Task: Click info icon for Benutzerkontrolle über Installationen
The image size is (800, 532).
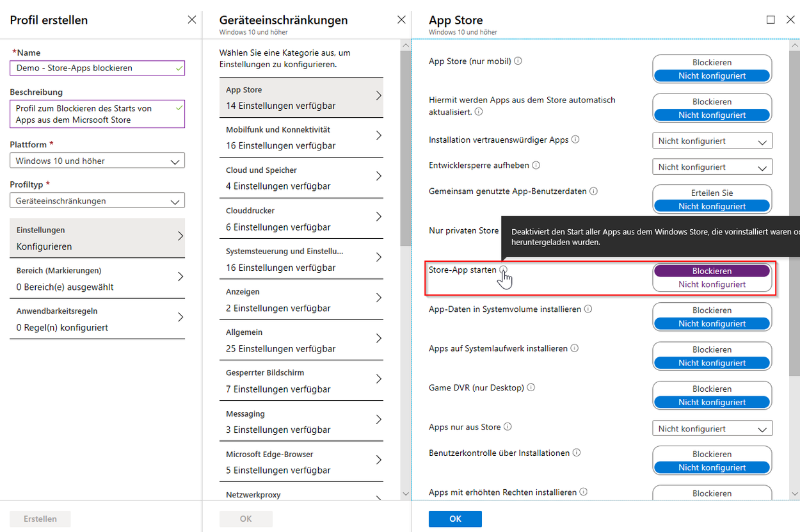Action: 577,453
